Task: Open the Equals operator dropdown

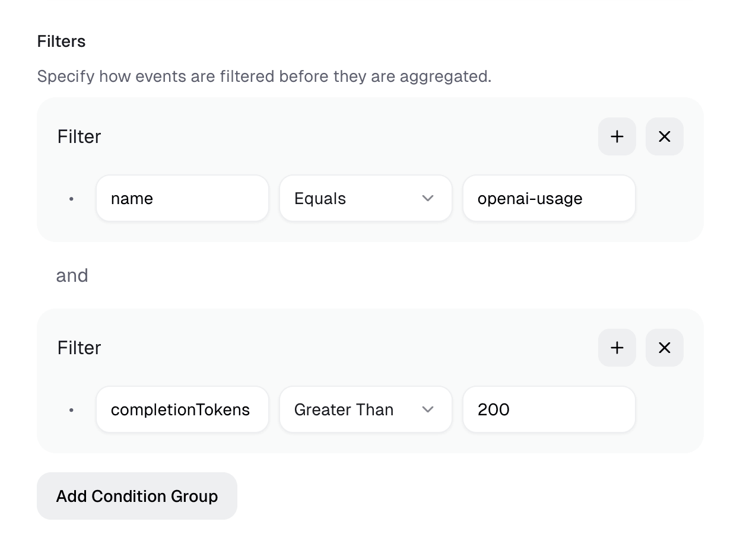Action: (365, 198)
